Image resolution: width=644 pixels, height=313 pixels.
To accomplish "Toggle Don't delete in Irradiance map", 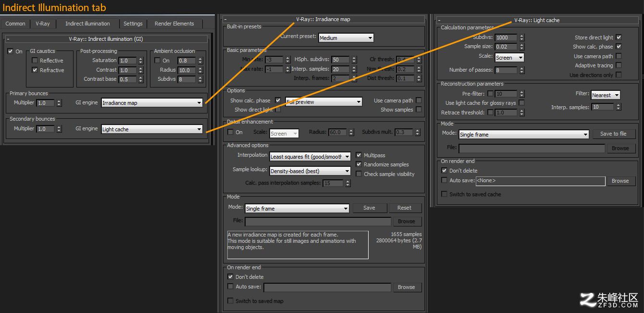I will pos(230,277).
